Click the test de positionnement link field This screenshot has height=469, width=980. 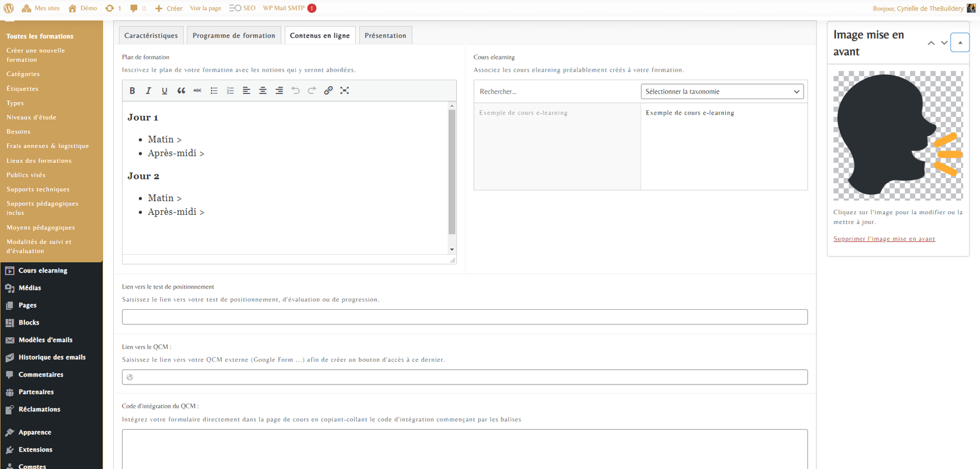coord(465,317)
